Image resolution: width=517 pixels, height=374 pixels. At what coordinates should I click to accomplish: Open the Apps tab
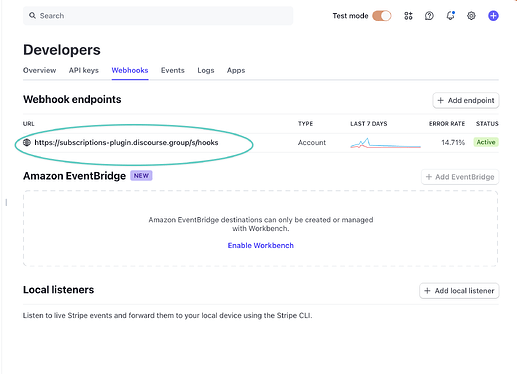(236, 70)
